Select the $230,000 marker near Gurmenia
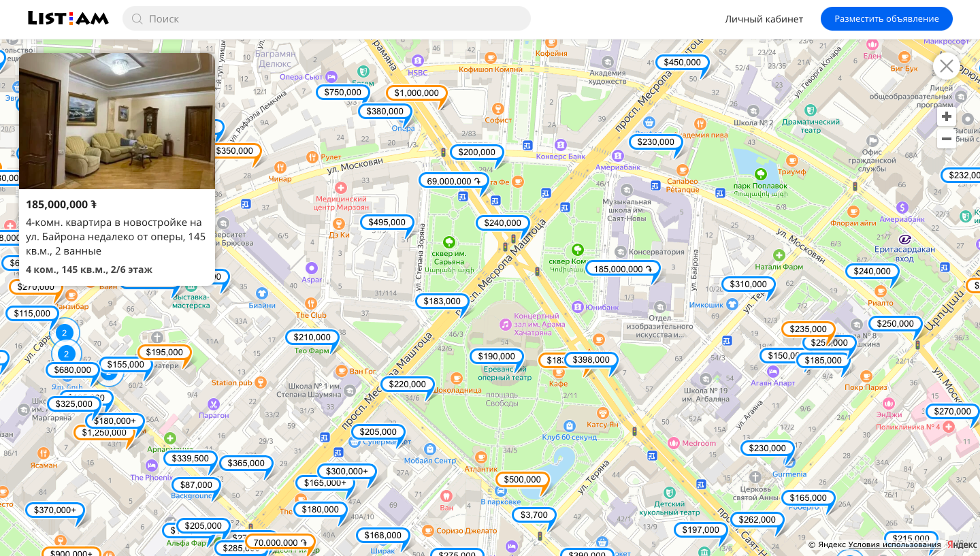 point(768,448)
